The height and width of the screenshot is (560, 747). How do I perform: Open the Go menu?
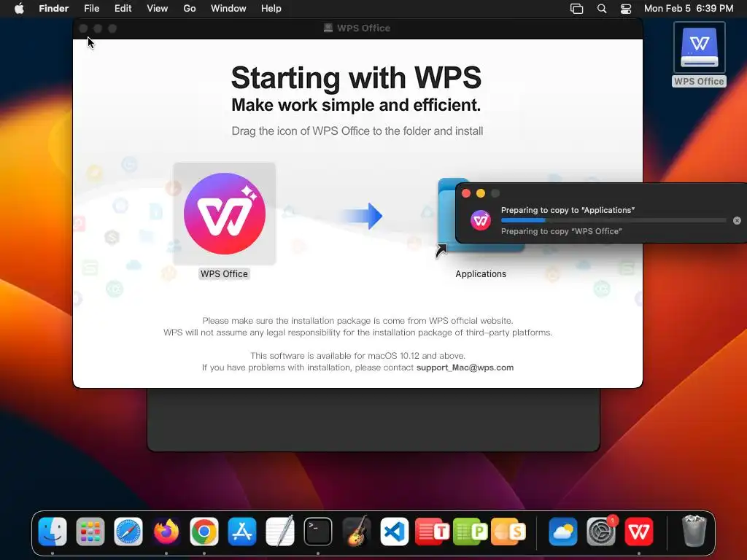(190, 9)
